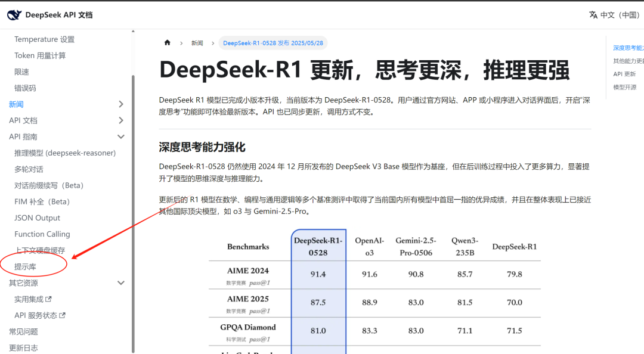Click the Benchmarks table header

coord(248,247)
